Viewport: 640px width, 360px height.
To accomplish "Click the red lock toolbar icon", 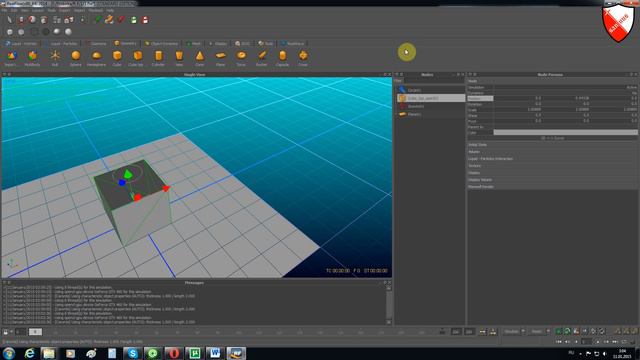I will 145,20.
